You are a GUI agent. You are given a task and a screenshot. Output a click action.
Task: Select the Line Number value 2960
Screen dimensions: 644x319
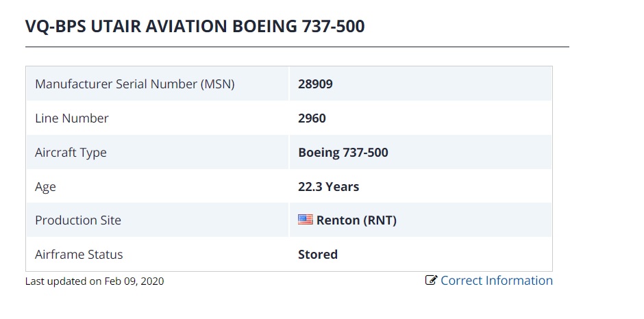coord(312,118)
